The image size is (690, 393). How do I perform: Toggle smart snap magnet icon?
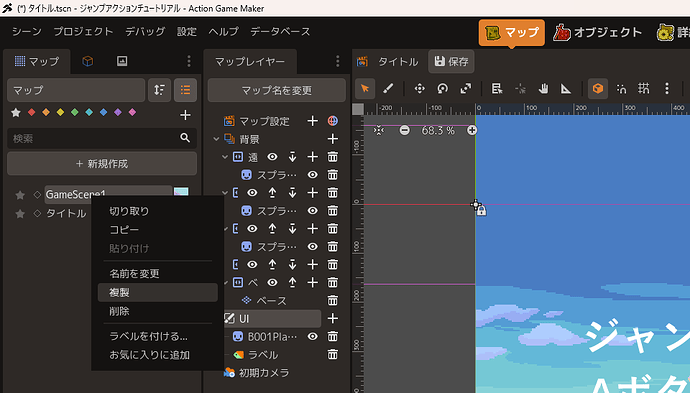click(x=621, y=88)
